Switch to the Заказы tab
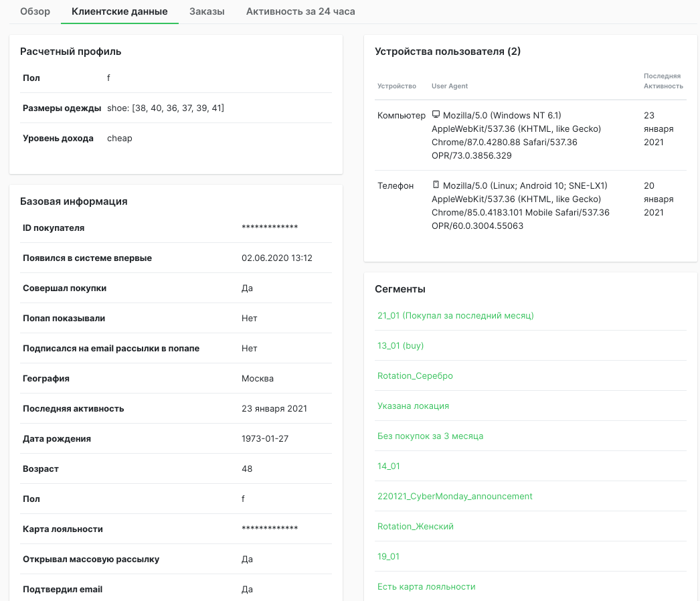Screen dimensions: 700x601 pos(207,11)
